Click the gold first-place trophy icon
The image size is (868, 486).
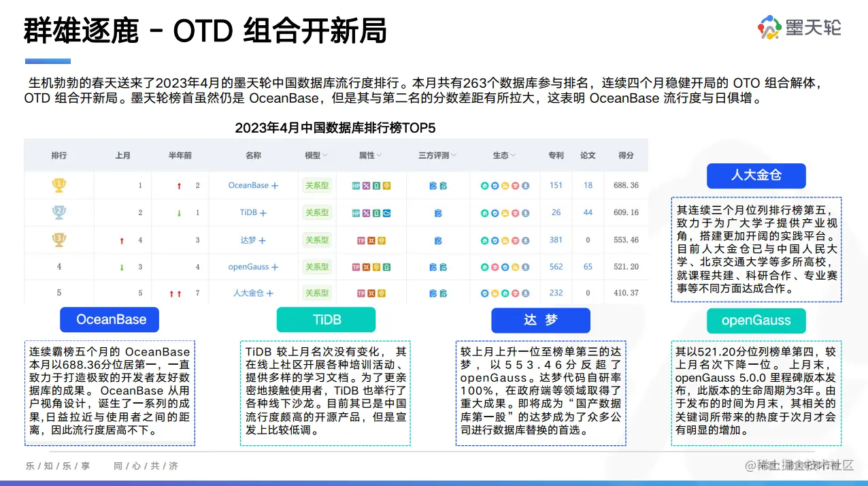59,185
